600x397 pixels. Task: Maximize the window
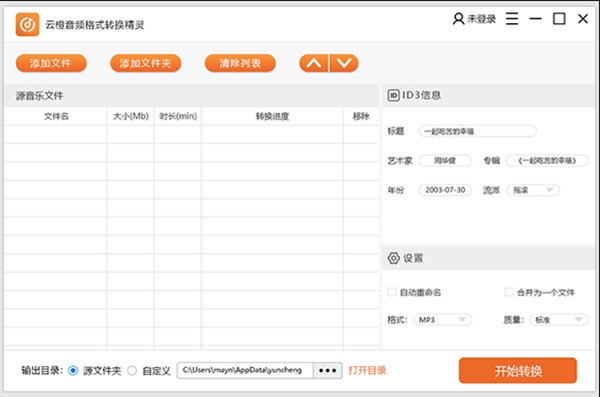[x=559, y=19]
